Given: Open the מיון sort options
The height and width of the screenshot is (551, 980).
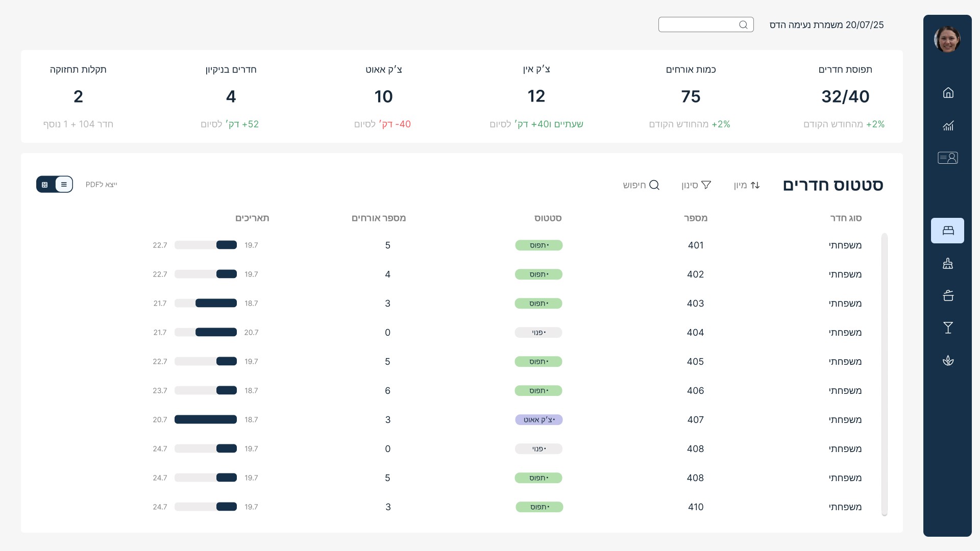Looking at the screenshot, I should [747, 185].
